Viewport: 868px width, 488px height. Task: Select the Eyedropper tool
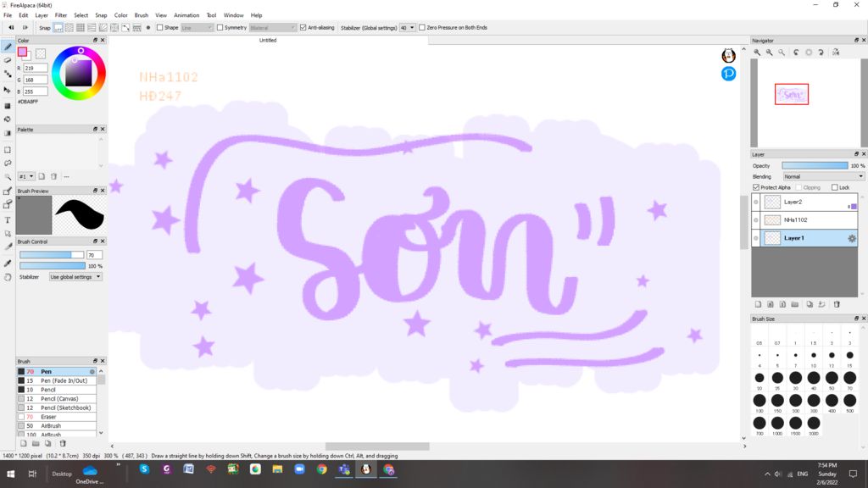click(x=8, y=263)
